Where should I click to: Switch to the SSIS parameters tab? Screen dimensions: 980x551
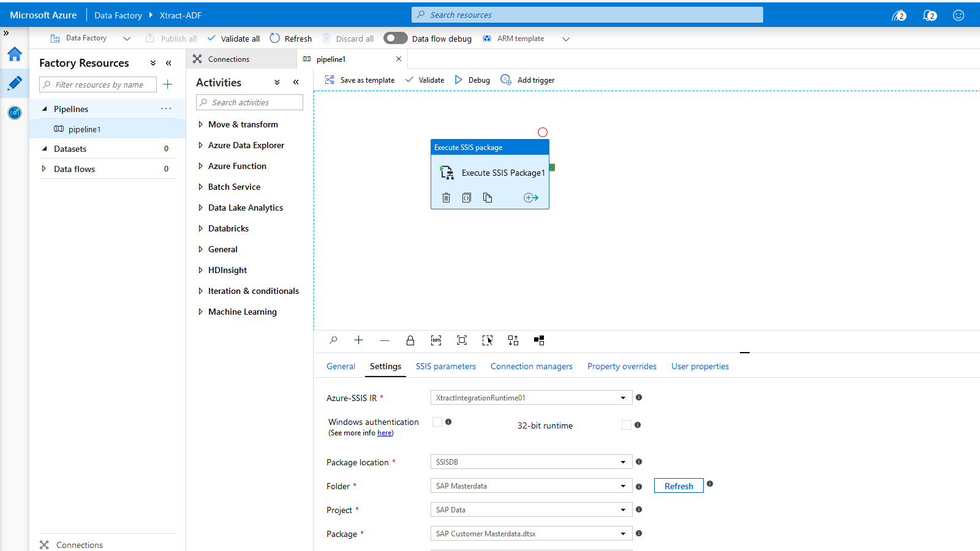pos(446,366)
